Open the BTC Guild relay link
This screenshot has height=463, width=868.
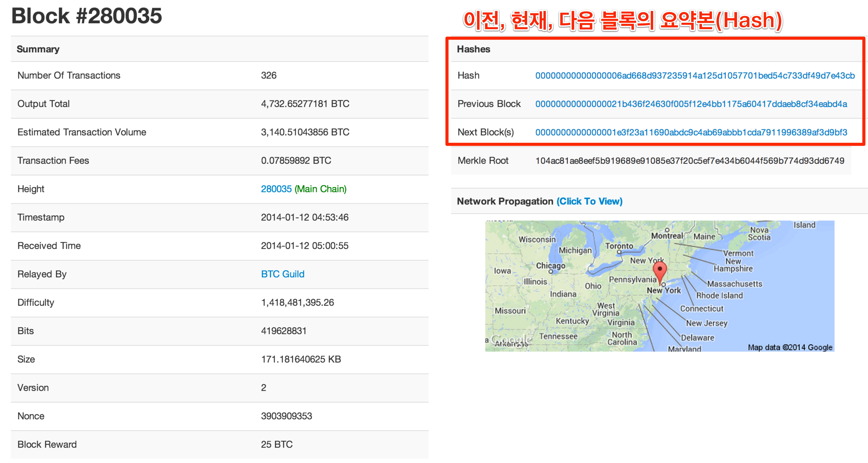pos(282,274)
